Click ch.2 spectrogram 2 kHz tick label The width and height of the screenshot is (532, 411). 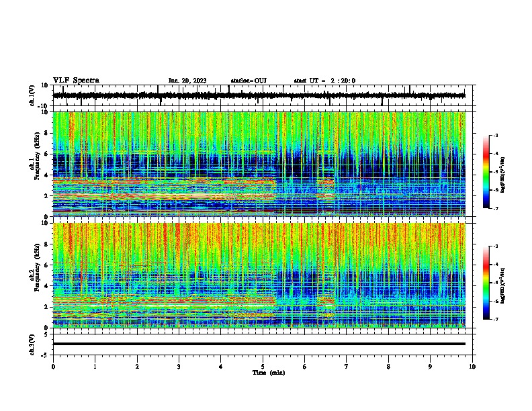tap(47, 307)
